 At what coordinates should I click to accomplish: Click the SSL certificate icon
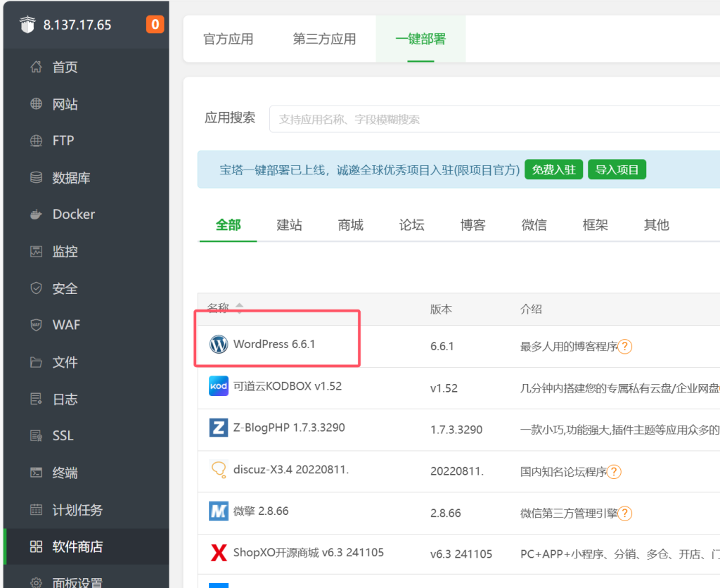pyautogui.click(x=36, y=435)
